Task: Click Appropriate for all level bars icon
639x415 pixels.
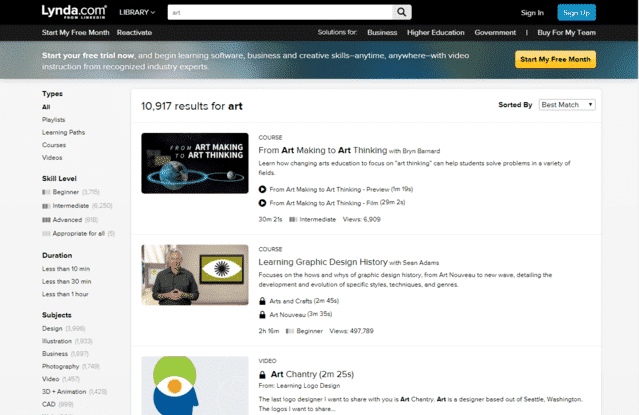Action: click(46, 234)
